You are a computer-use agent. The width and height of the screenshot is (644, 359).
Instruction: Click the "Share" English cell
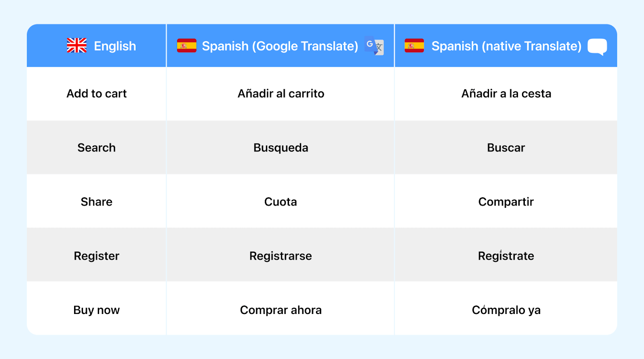click(97, 201)
